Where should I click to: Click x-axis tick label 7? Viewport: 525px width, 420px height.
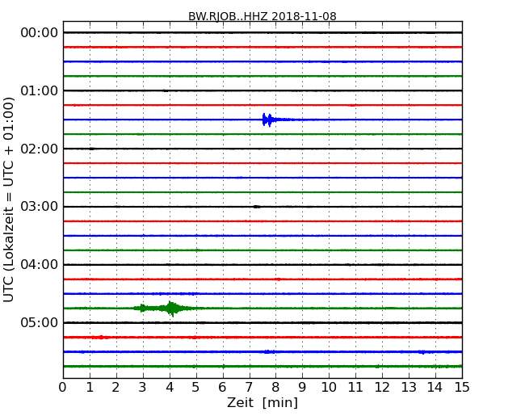(x=249, y=388)
